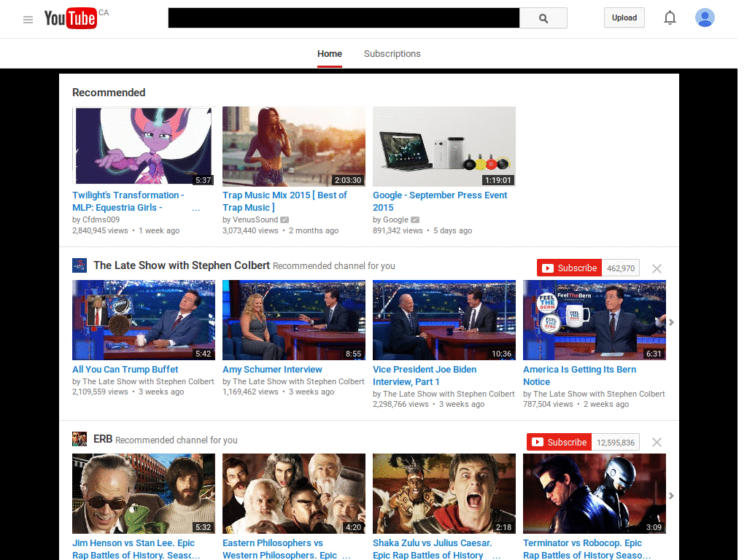Click America Is Getting Its Bern title
The height and width of the screenshot is (560, 747).
pos(579,376)
